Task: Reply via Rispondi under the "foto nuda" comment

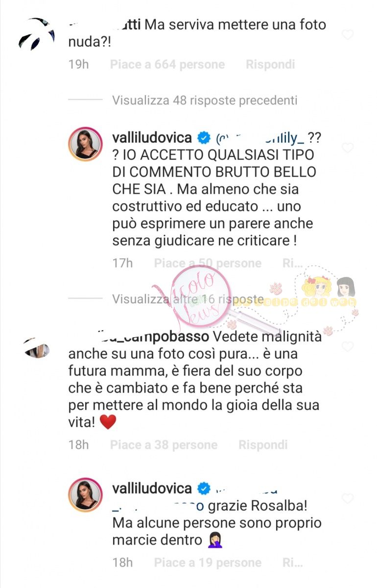Action: pyautogui.click(x=270, y=64)
